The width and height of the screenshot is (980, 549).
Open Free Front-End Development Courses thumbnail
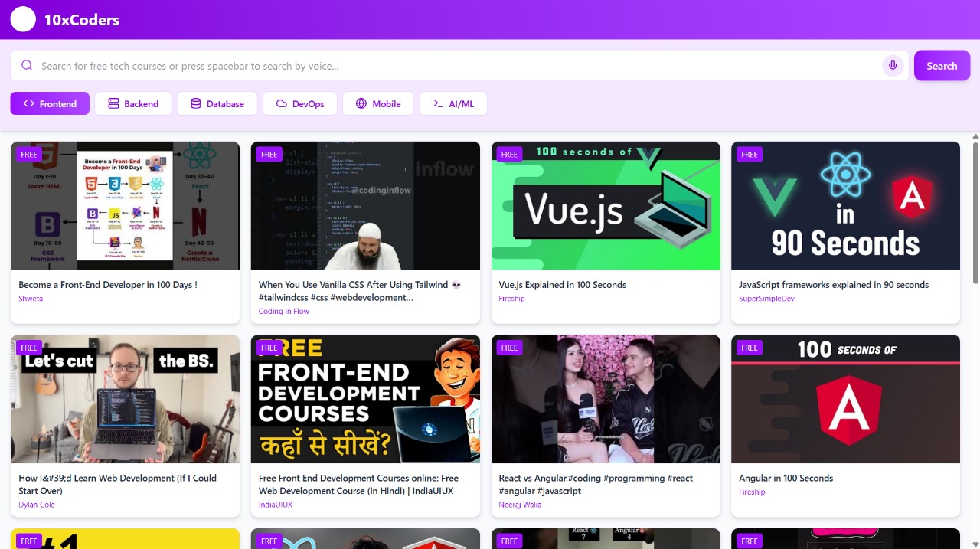[x=365, y=399]
